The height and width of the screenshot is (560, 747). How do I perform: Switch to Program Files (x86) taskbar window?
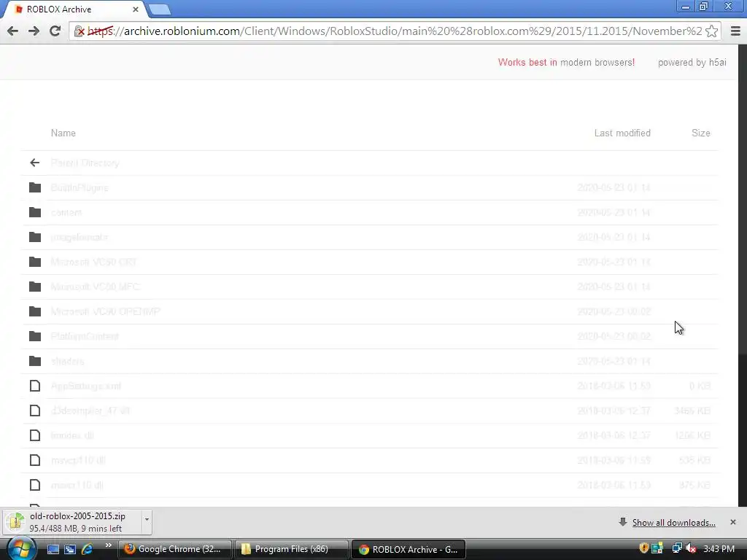point(291,549)
